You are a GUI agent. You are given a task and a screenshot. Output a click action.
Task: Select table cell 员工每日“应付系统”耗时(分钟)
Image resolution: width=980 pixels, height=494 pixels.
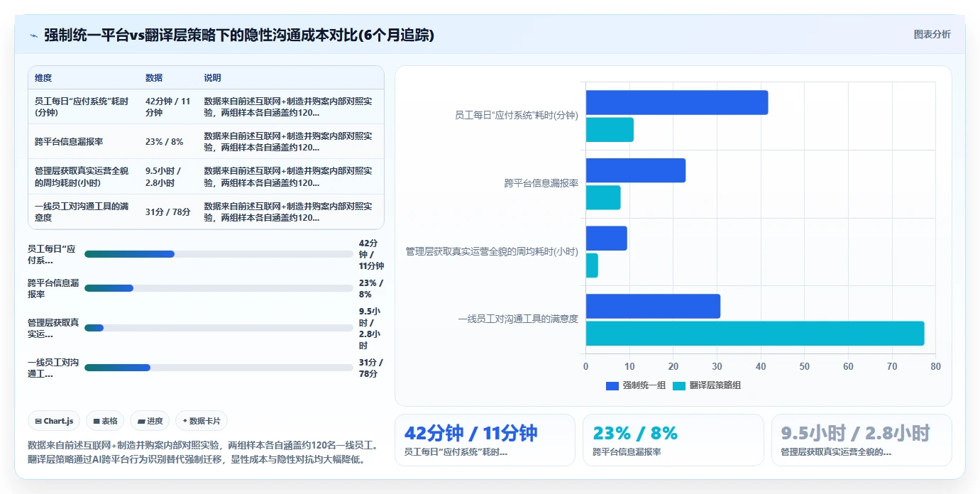pyautogui.click(x=84, y=106)
